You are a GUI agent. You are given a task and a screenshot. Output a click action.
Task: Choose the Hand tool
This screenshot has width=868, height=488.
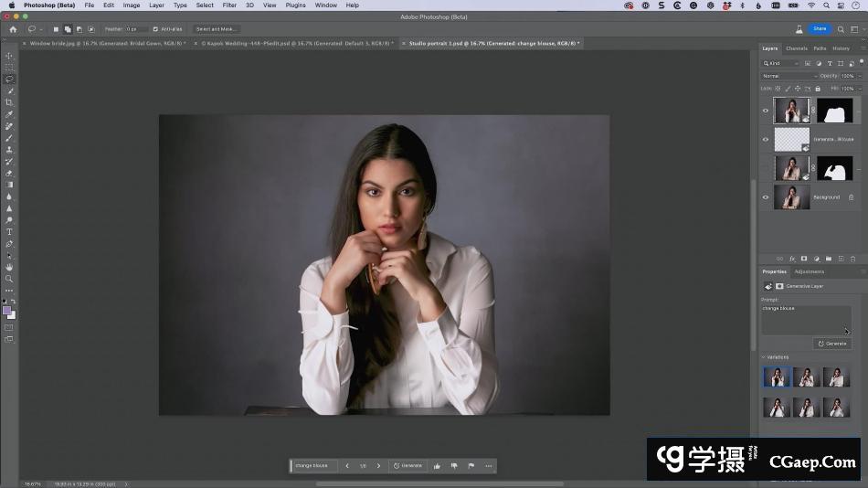pyautogui.click(x=9, y=267)
